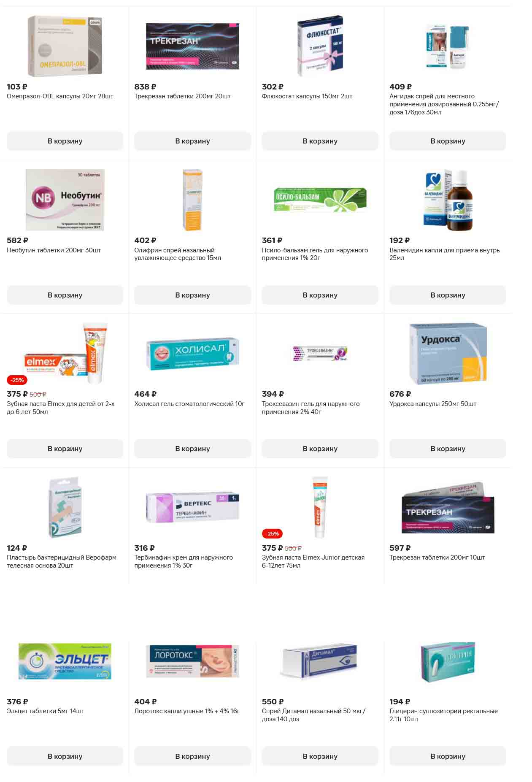Screen dimensions: 532x782
Task: Open Трекрезан 10шт product image
Action: pyautogui.click(x=448, y=507)
